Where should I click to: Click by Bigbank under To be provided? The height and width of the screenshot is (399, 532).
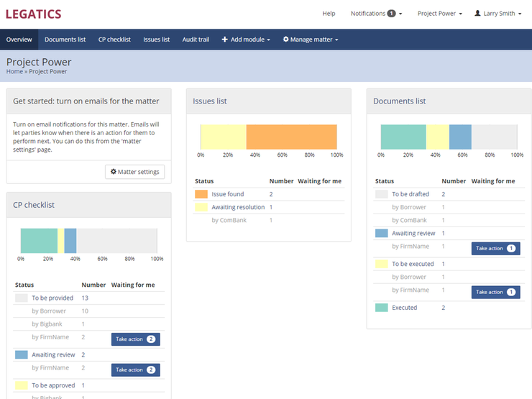pyautogui.click(x=89, y=324)
